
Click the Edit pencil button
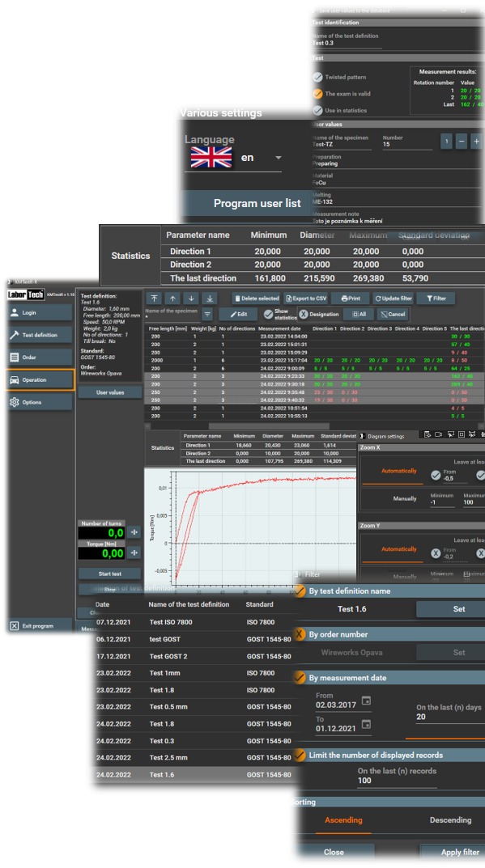(238, 314)
